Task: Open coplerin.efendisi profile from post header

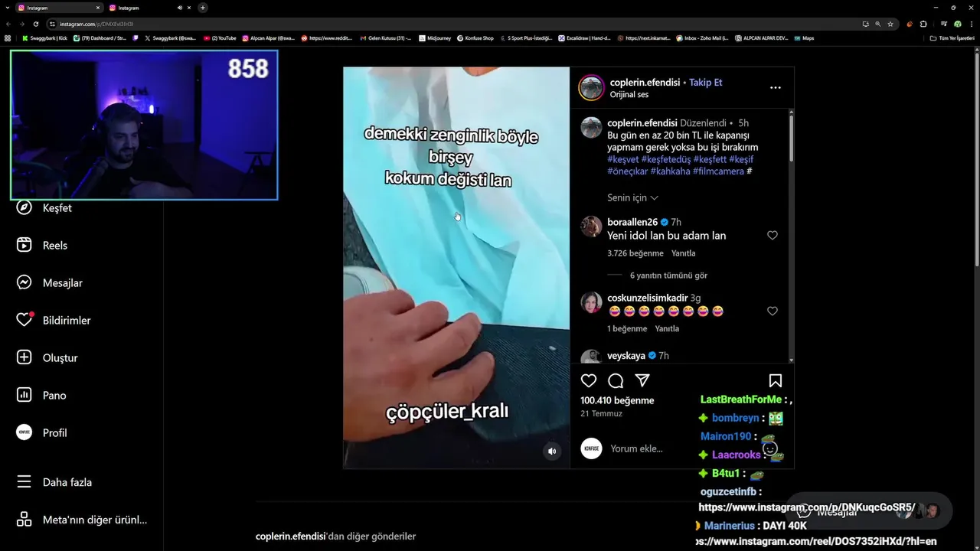Action: 645,83
